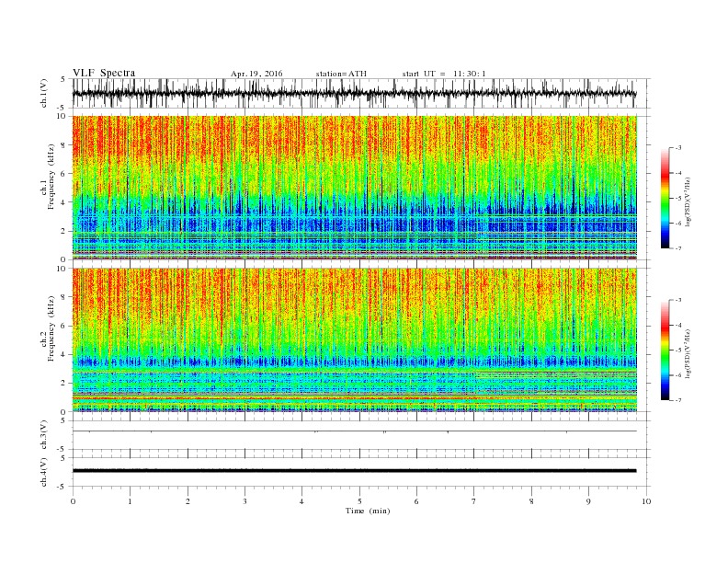Click time axis tick label '1'
The height and width of the screenshot is (563, 728).
coord(130,501)
